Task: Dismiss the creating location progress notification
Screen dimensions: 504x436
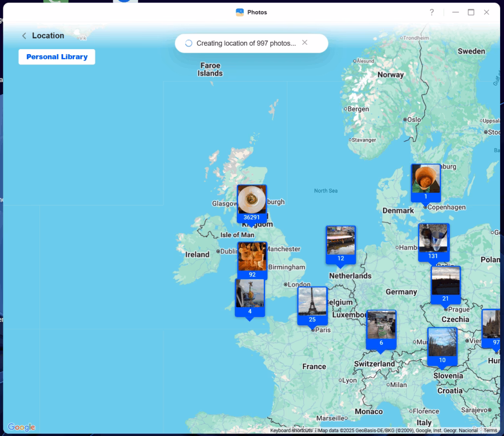Action: tap(305, 43)
